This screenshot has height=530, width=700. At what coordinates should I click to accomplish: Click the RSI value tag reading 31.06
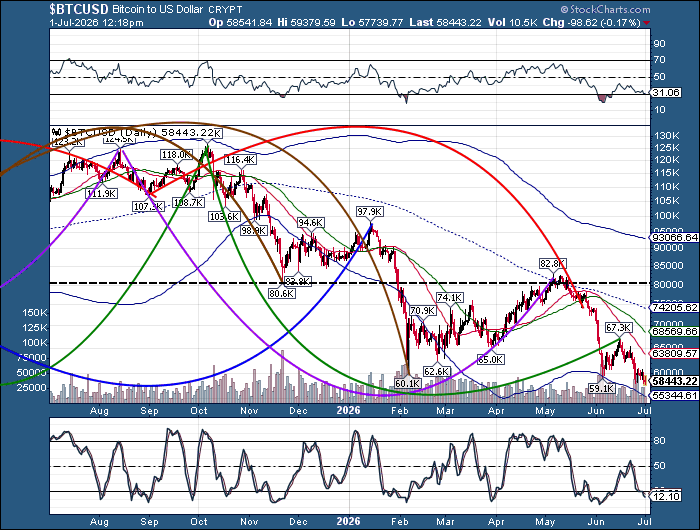666,92
